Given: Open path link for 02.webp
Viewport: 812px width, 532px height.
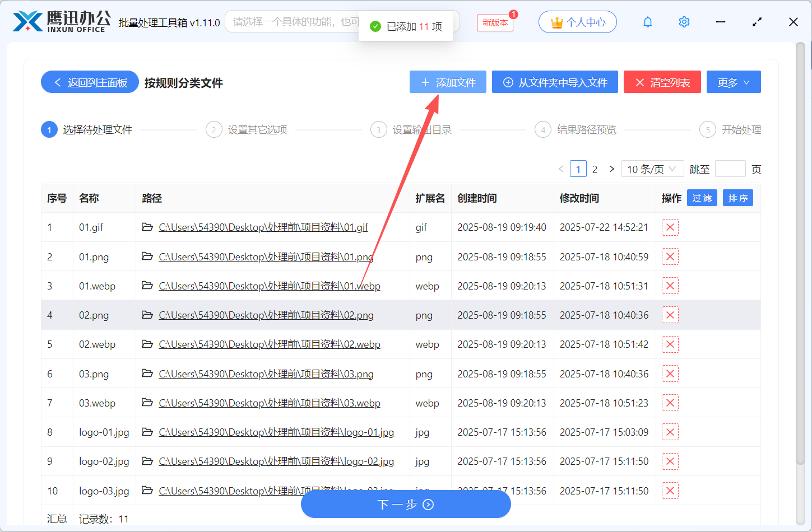Looking at the screenshot, I should tap(270, 344).
